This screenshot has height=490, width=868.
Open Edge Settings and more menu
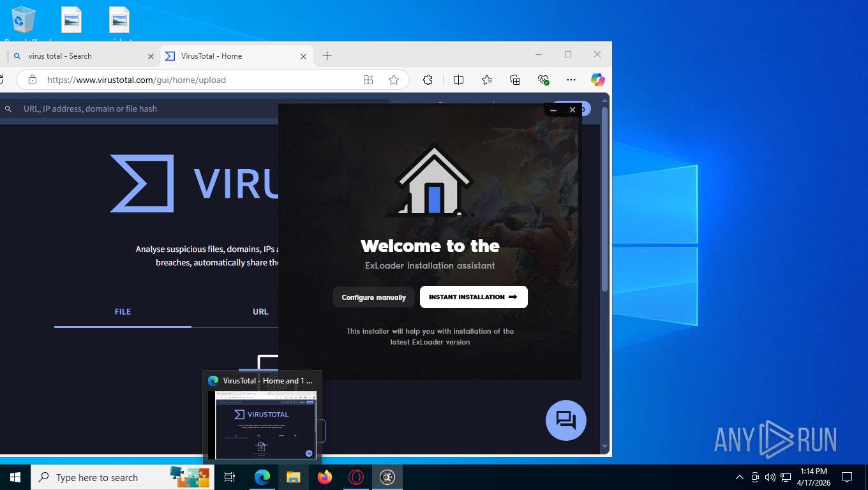[x=571, y=80]
